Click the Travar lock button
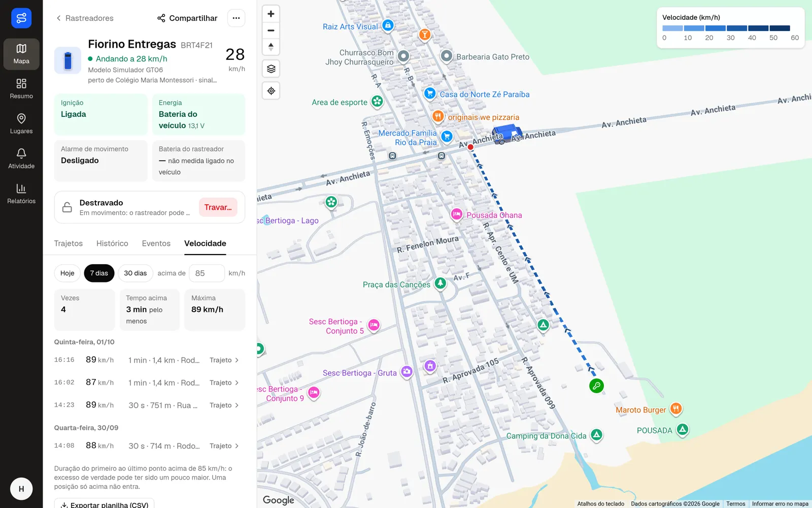The height and width of the screenshot is (508, 812). (218, 207)
